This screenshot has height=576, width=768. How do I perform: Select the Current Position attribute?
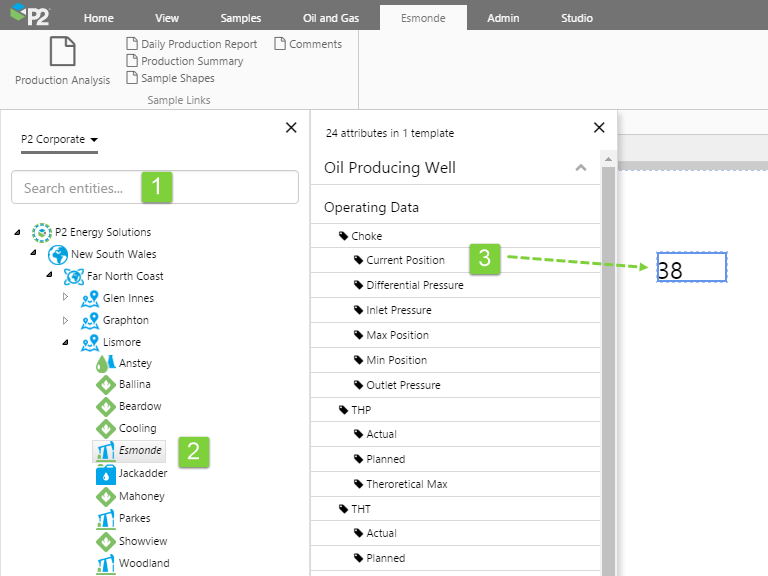(x=405, y=260)
